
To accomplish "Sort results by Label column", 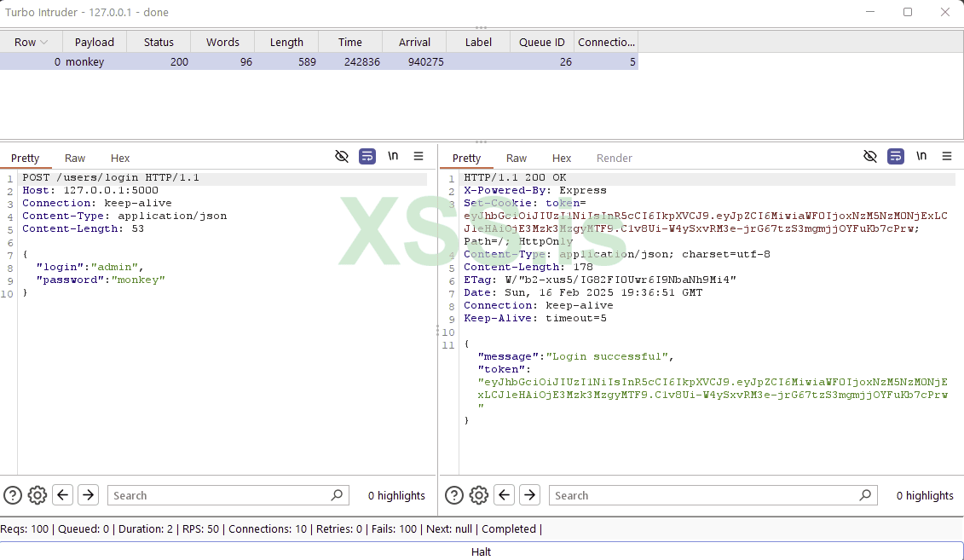I will click(x=478, y=42).
